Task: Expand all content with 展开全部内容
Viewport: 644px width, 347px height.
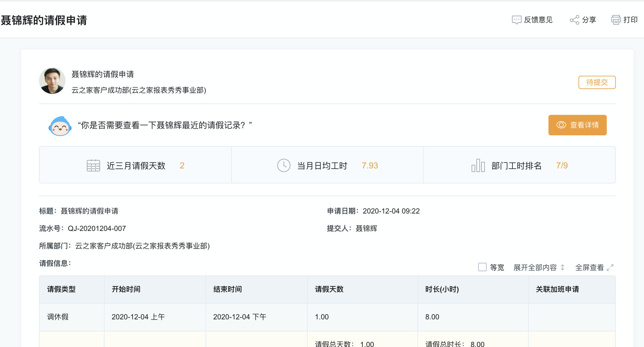Action: [535, 267]
